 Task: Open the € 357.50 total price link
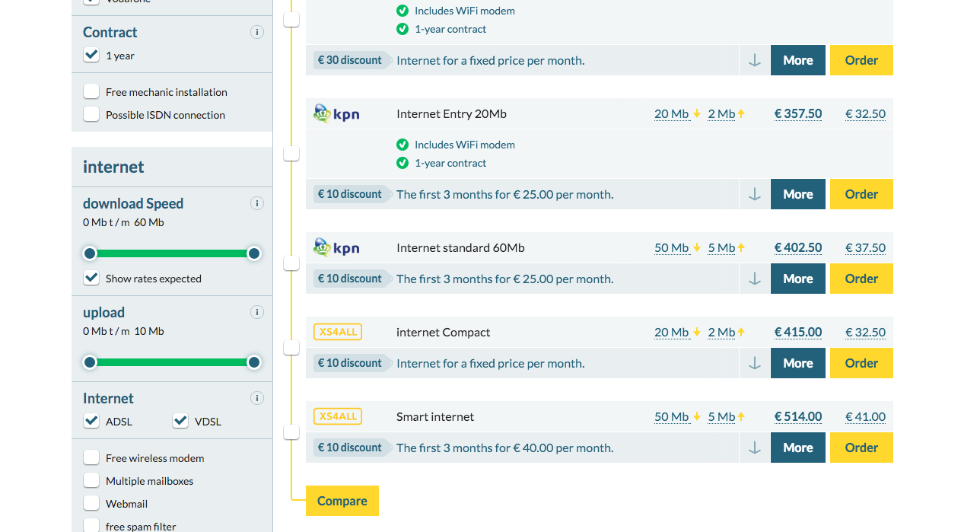[798, 113]
